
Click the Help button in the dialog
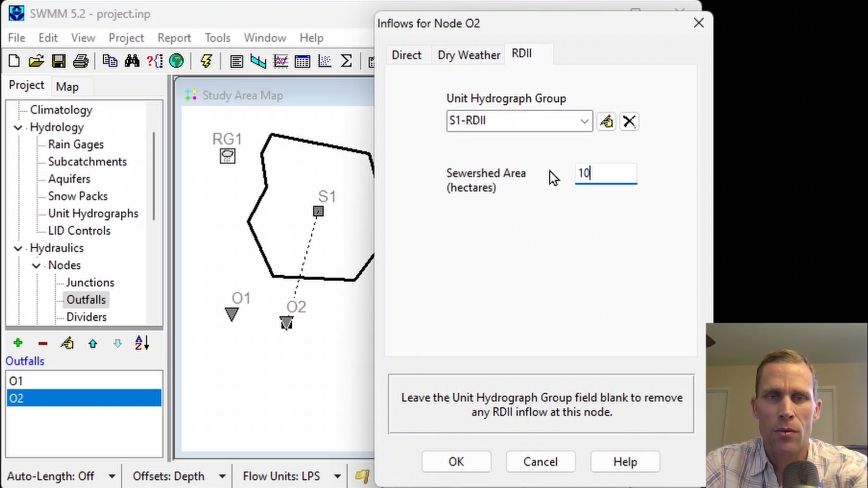pos(625,462)
